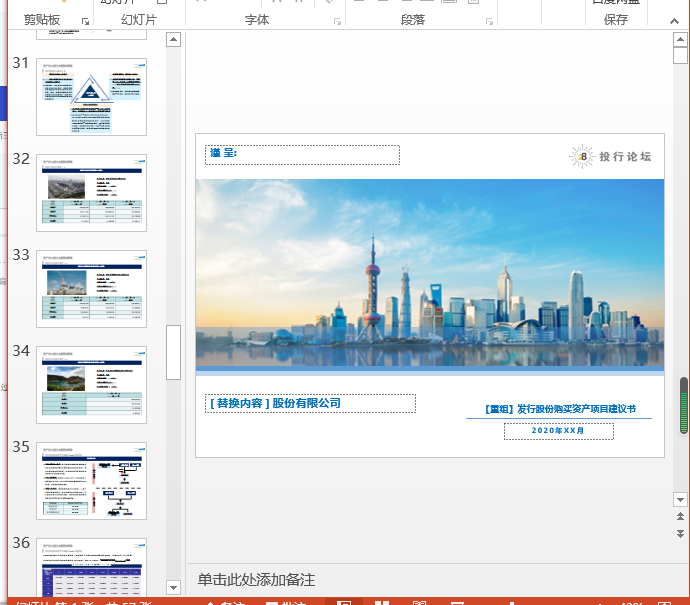Select slide 33 thumbnail
The height and width of the screenshot is (605, 690).
click(92, 289)
